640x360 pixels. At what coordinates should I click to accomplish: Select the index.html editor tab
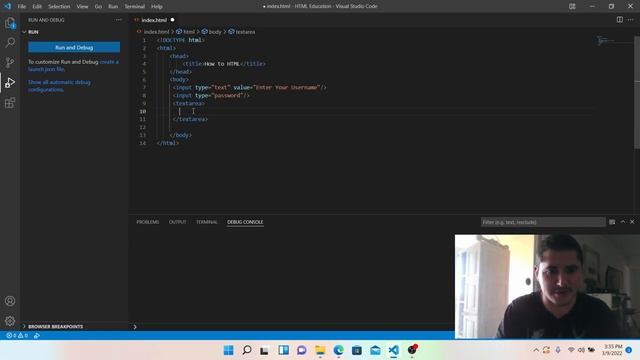coord(154,20)
